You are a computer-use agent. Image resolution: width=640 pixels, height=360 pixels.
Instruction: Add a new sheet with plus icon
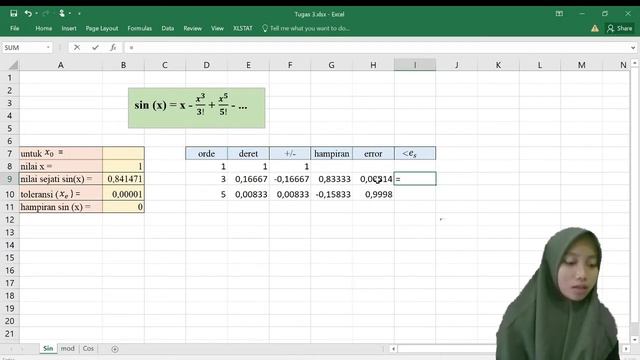point(115,349)
